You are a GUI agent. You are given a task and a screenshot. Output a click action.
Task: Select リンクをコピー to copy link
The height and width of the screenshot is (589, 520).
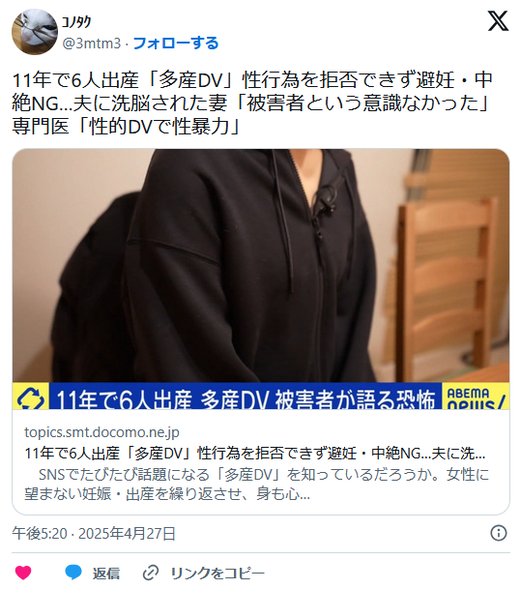click(x=218, y=573)
